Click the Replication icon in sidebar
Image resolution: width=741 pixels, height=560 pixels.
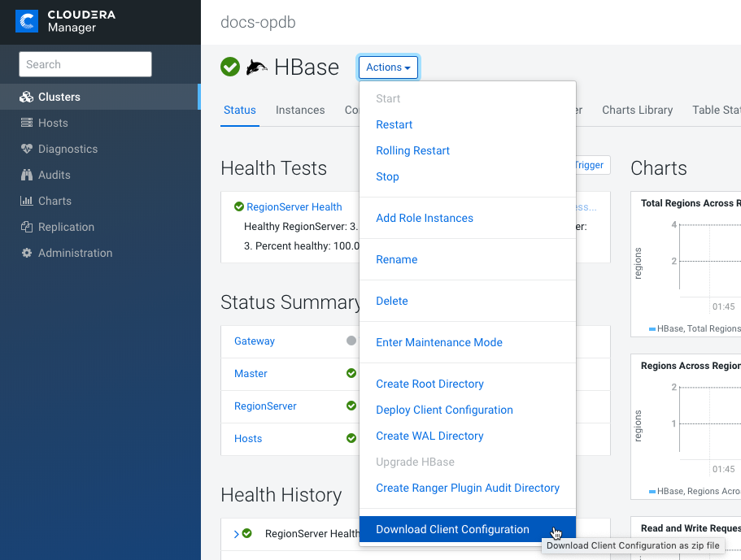[x=26, y=227]
